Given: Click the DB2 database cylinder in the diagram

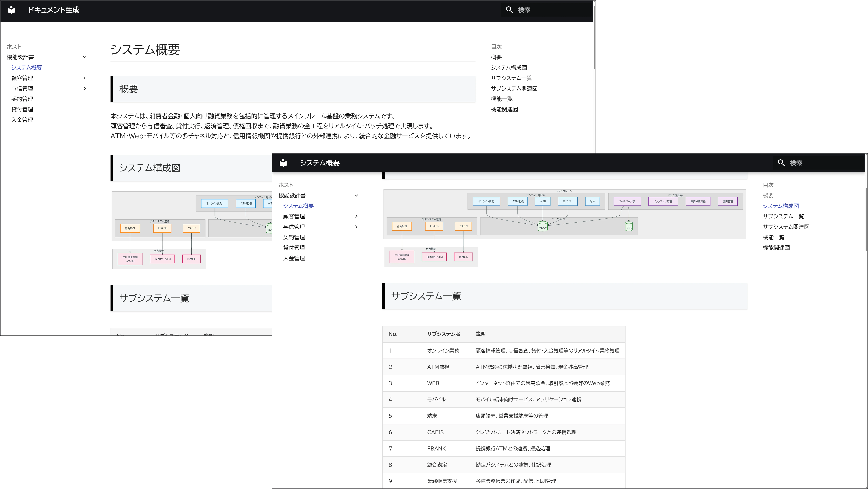Looking at the screenshot, I should point(629,227).
